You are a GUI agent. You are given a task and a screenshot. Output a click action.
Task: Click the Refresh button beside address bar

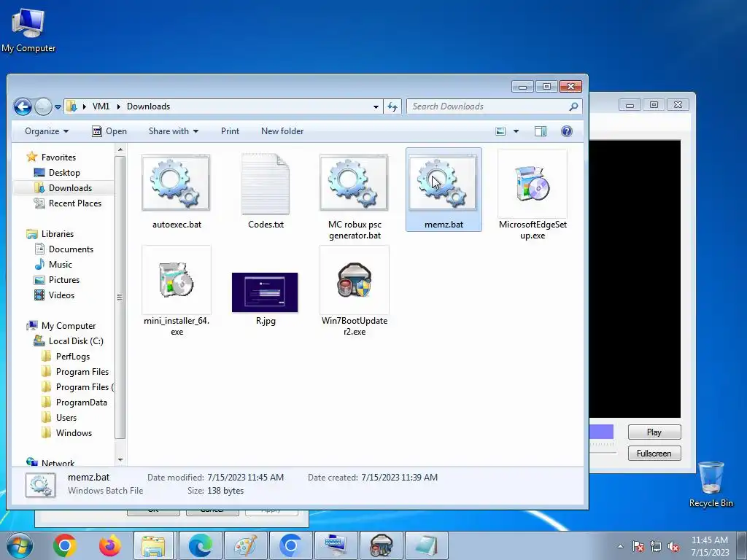pos(392,106)
